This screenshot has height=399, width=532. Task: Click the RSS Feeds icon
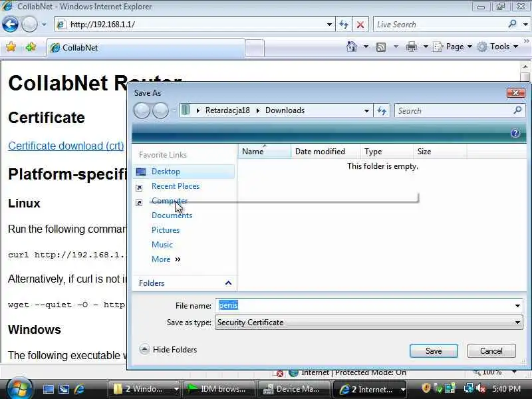[381, 47]
